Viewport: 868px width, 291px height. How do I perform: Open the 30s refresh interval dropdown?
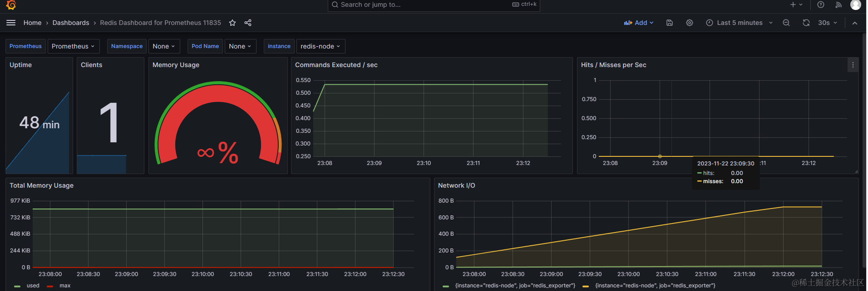click(827, 23)
